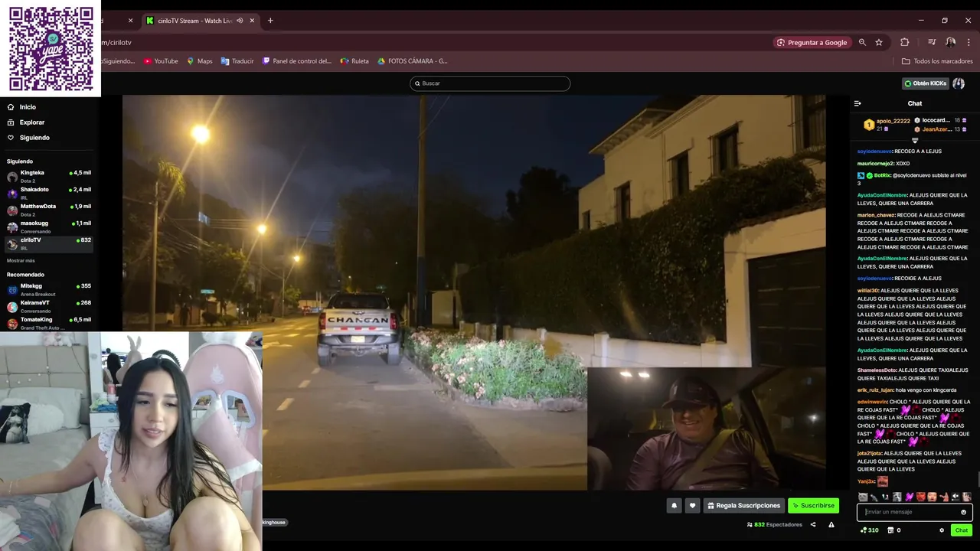Click the zoom magnifier in address bar
The height and width of the screenshot is (551, 980).
[x=862, y=43]
